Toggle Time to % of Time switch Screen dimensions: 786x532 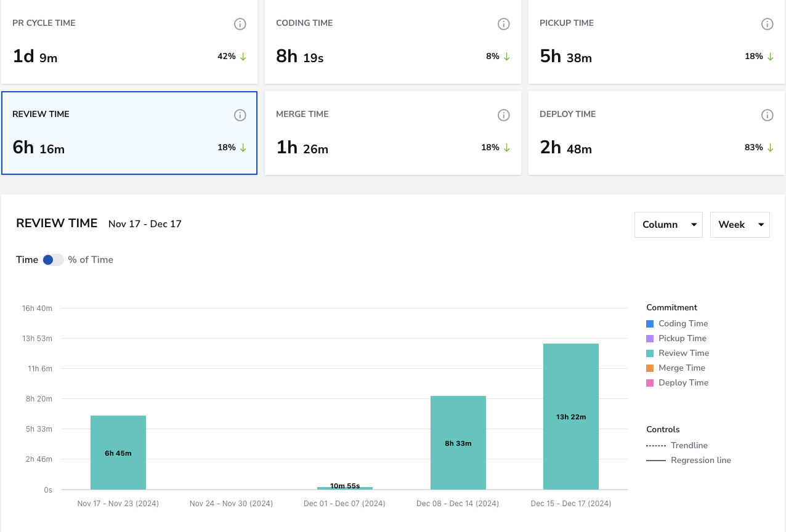53,260
